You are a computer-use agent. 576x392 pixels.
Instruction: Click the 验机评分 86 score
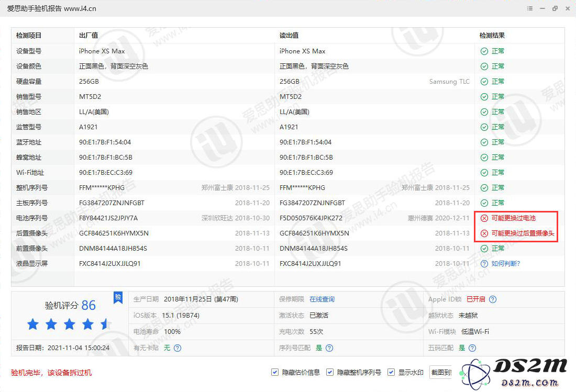click(x=70, y=305)
